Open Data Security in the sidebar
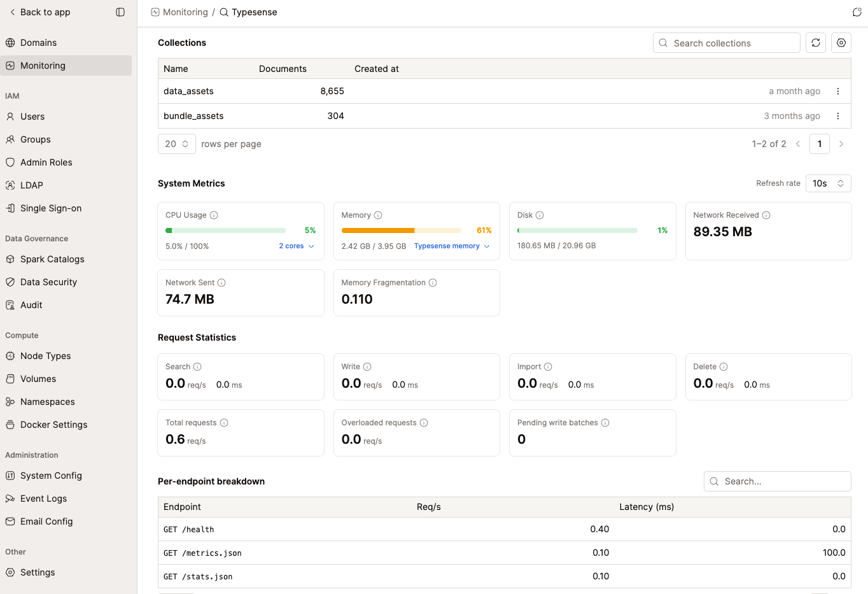Viewport: 868px width, 594px height. (66, 282)
